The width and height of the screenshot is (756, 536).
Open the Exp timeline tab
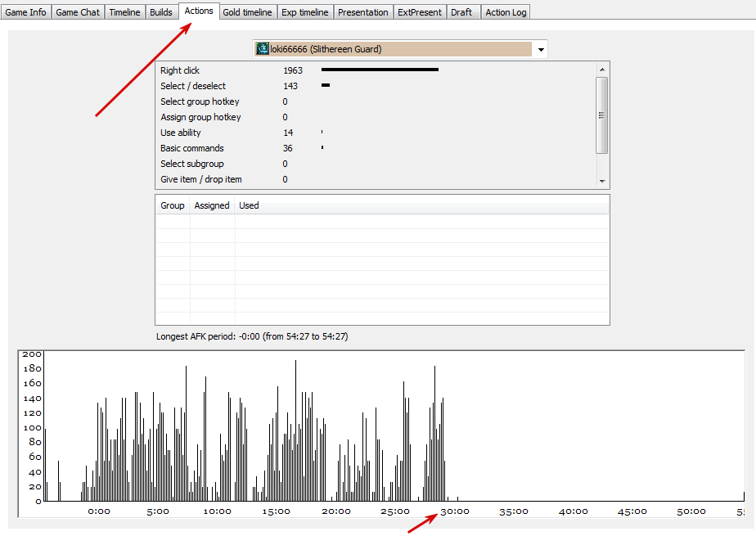[x=304, y=12]
